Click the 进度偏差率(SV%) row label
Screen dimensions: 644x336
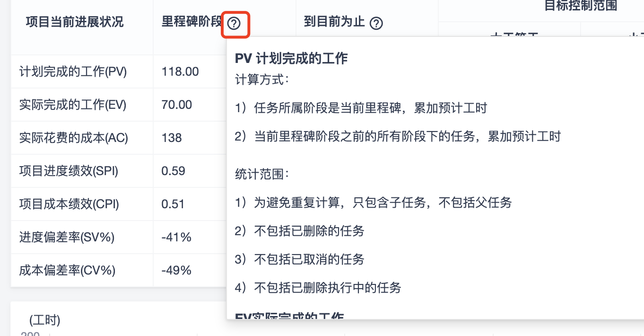click(67, 237)
